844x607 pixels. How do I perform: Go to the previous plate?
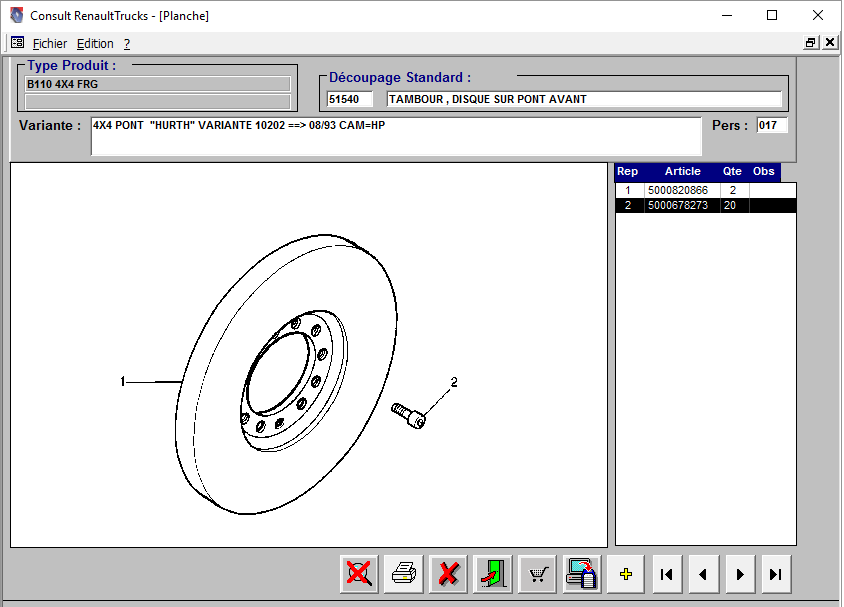pos(703,574)
